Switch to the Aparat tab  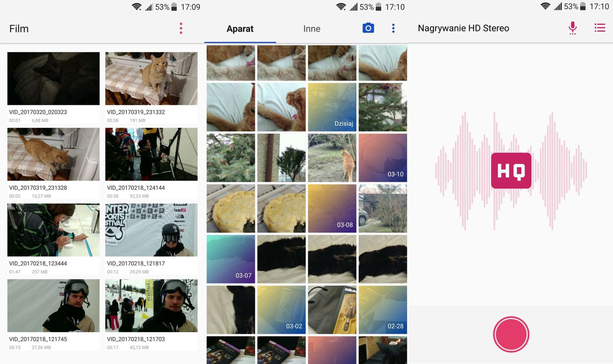point(240,29)
